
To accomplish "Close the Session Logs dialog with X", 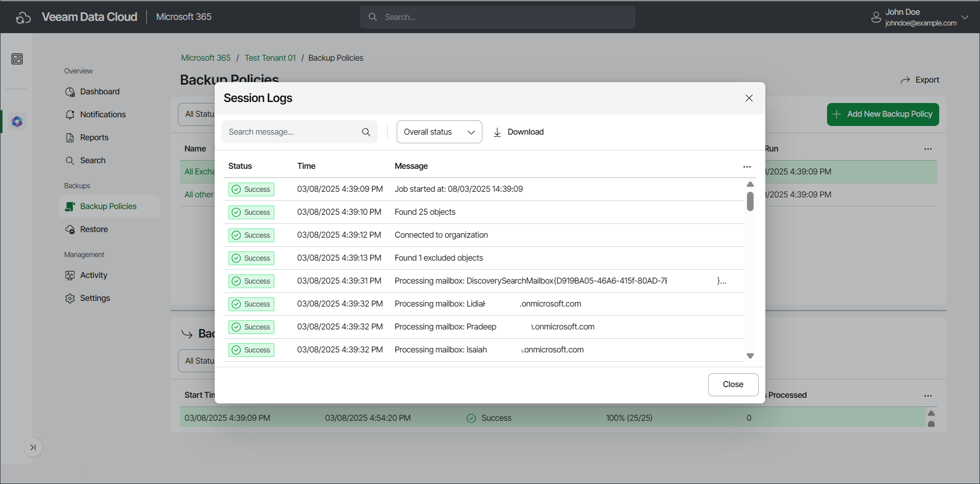I will click(749, 98).
